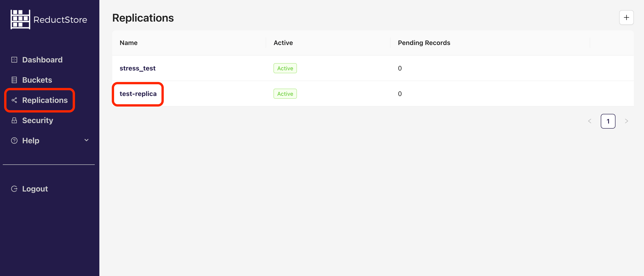The height and width of the screenshot is (276, 644).
Task: Click the Buckets icon in the sidebar
Action: pyautogui.click(x=14, y=80)
